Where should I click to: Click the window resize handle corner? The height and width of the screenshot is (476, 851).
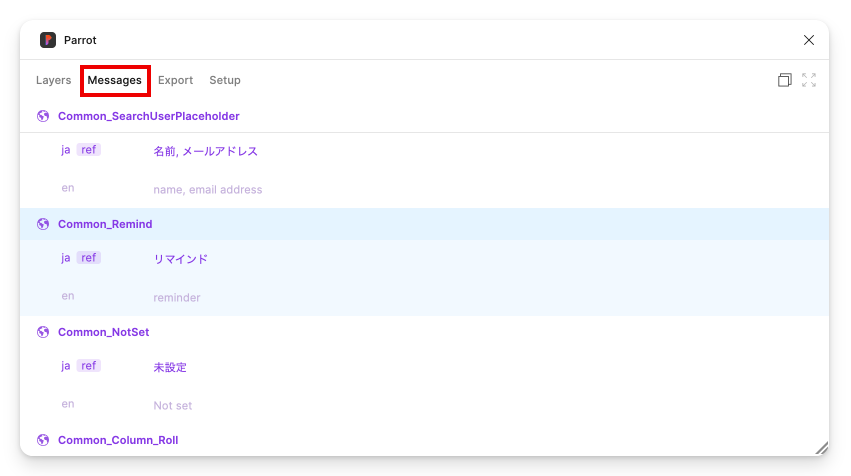821,449
